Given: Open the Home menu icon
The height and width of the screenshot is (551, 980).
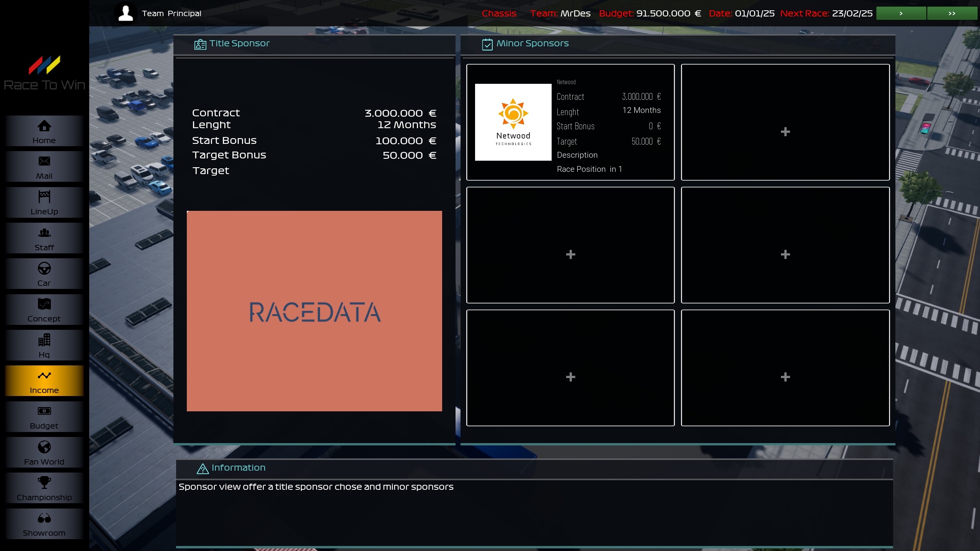Looking at the screenshot, I should [x=44, y=126].
